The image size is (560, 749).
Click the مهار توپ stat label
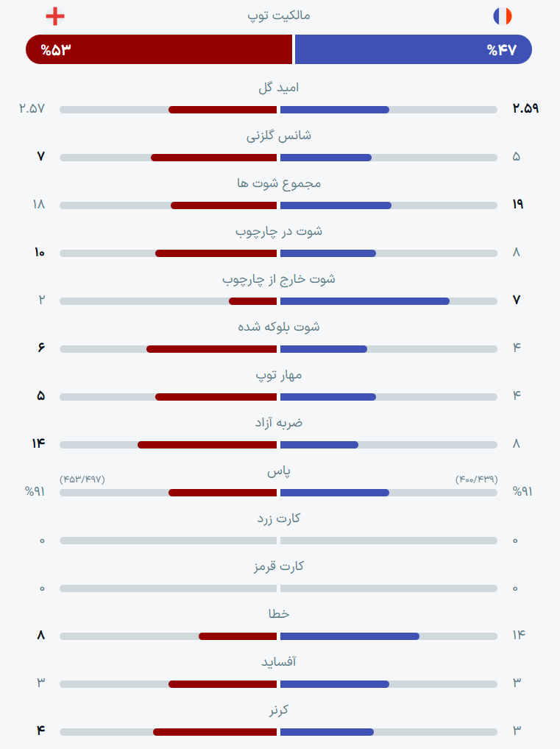279,376
